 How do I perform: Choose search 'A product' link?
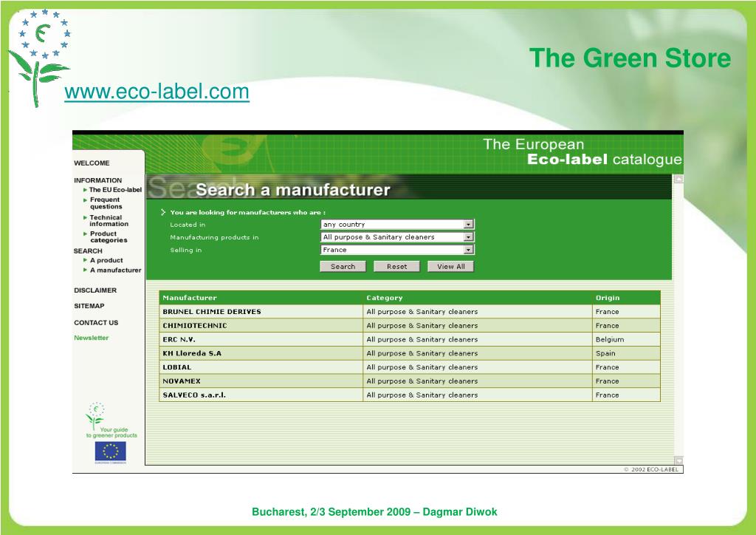[106, 260]
